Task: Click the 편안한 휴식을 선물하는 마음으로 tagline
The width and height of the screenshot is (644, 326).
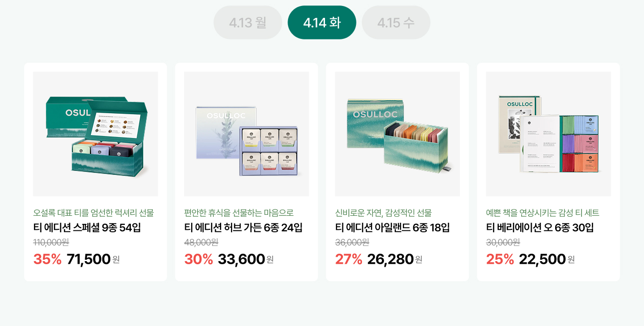Action: (x=239, y=213)
